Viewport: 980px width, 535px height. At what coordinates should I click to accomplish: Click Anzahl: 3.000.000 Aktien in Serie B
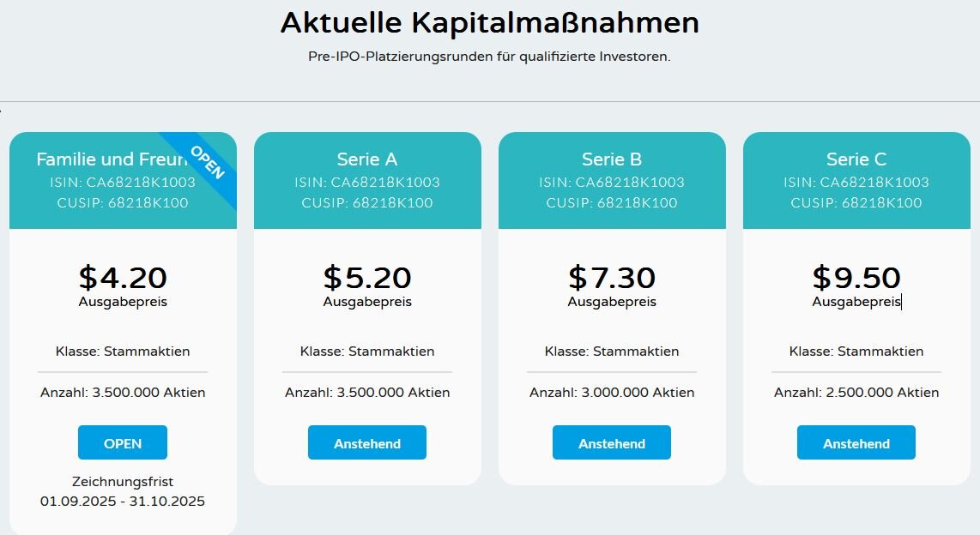(612, 393)
